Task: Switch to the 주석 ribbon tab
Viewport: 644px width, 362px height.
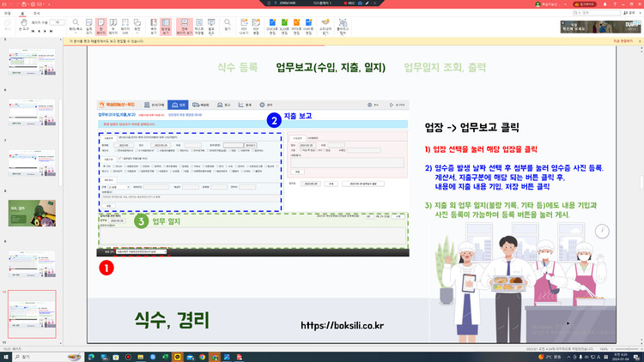Action: pos(37,13)
